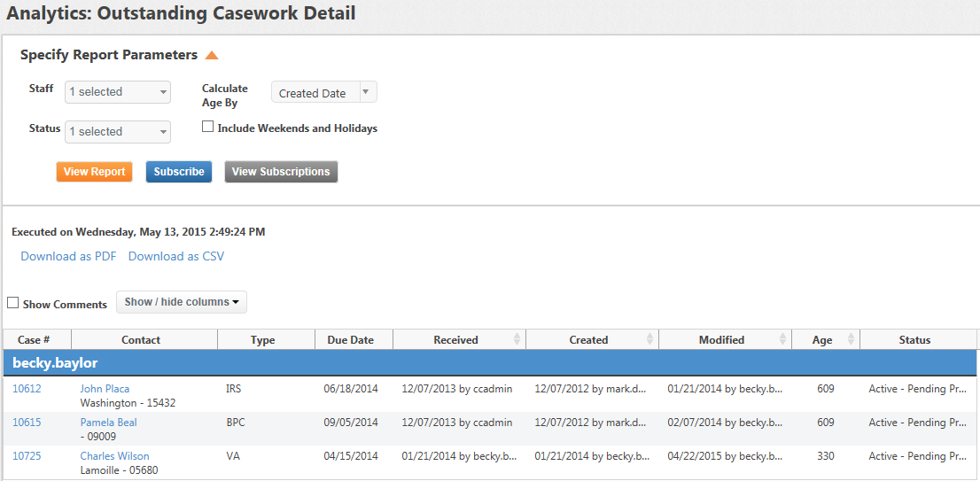The image size is (980, 481).
Task: Sort by the Age column arrows
Action: [x=851, y=339]
